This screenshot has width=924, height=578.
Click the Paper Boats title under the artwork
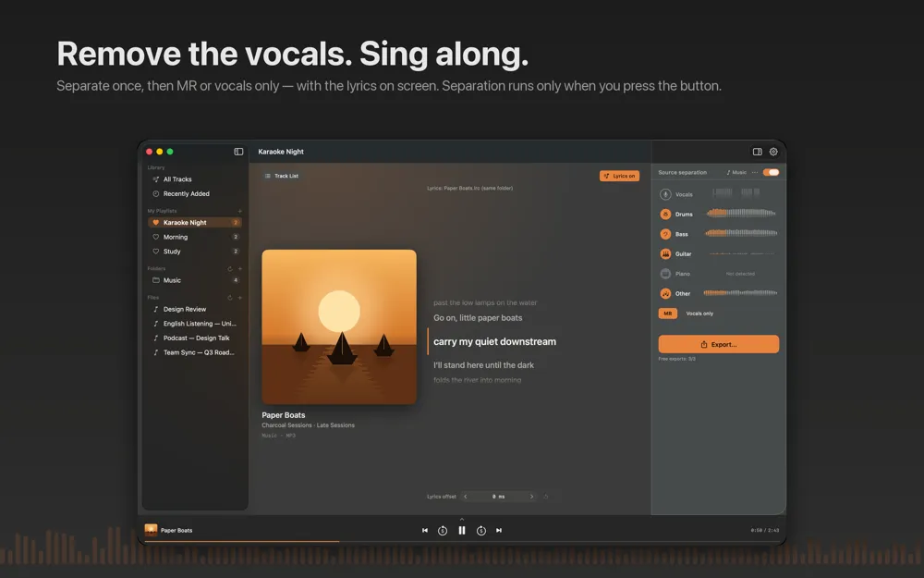pyautogui.click(x=284, y=415)
